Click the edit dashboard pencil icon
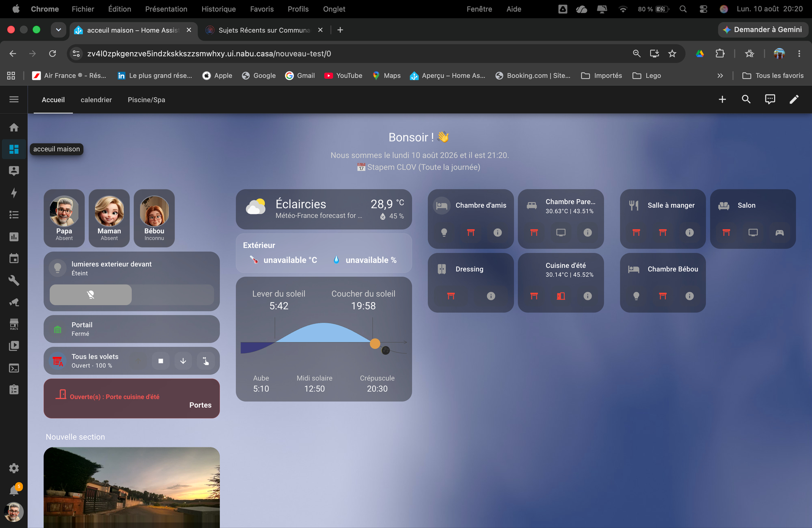The height and width of the screenshot is (528, 812). pos(794,99)
